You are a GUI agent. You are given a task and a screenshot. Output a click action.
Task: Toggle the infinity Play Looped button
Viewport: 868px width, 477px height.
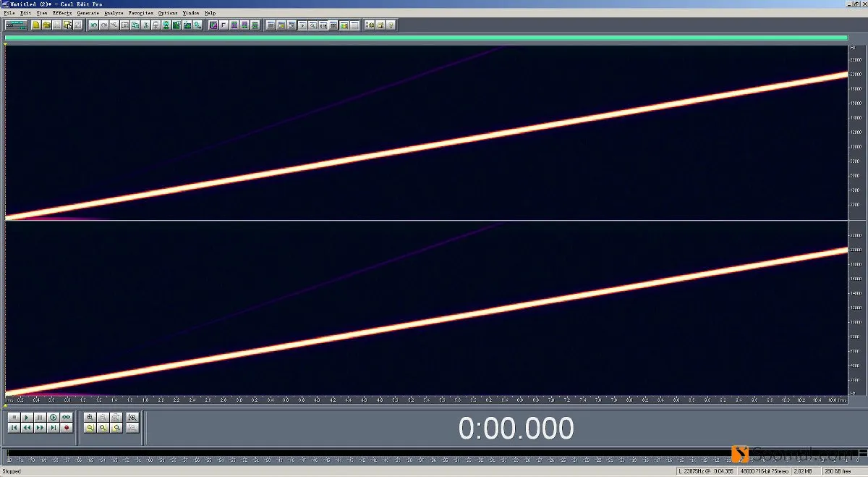66,418
